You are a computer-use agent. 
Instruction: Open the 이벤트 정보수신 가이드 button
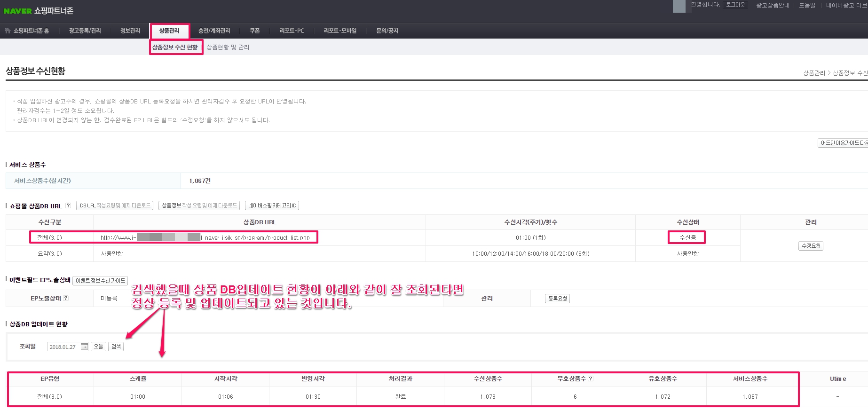click(100, 281)
